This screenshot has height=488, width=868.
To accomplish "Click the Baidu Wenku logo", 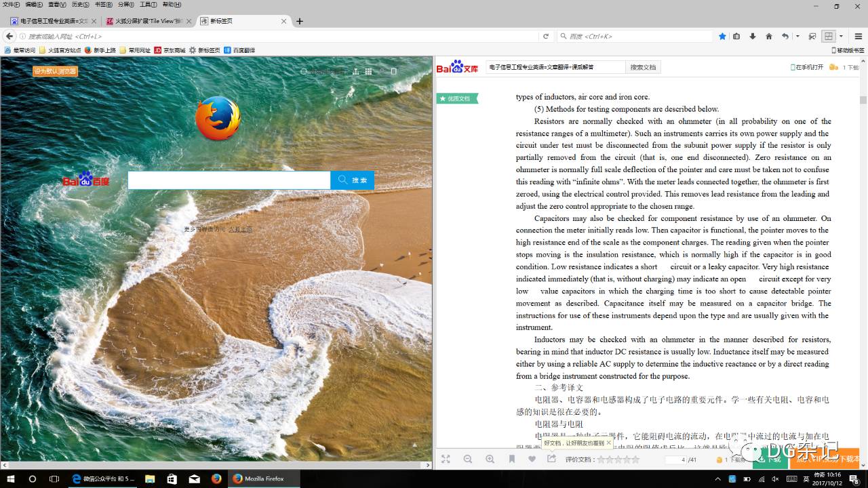I will tap(458, 66).
